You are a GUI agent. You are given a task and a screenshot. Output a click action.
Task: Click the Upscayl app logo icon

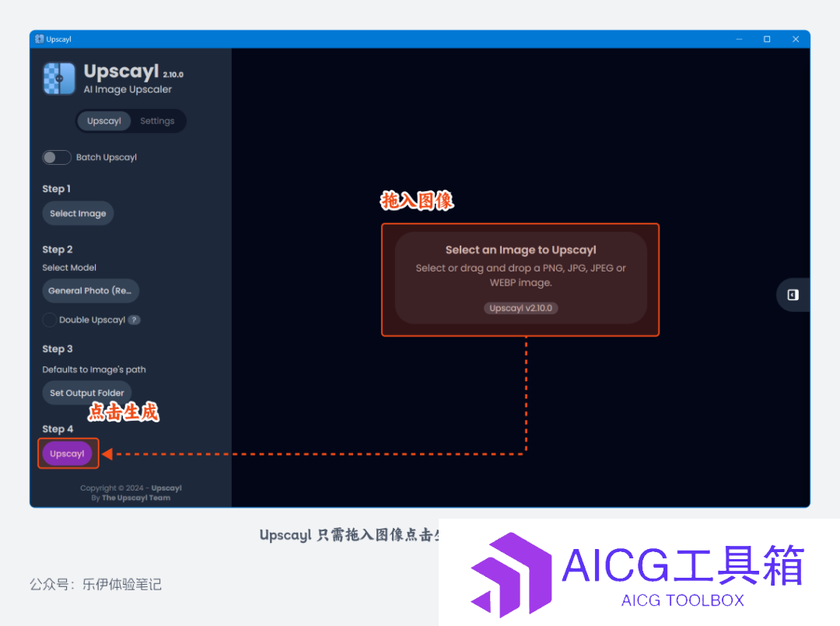[59, 79]
